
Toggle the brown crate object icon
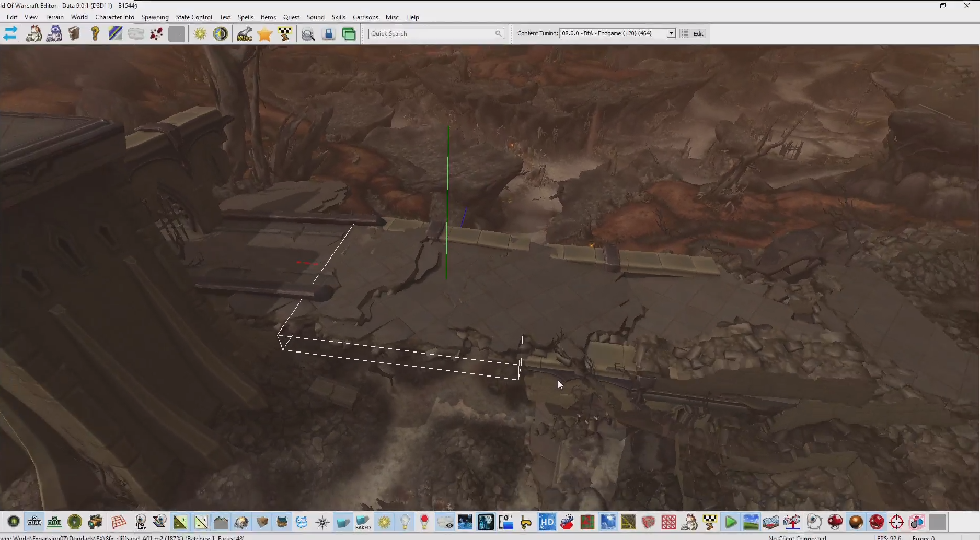tap(262, 521)
